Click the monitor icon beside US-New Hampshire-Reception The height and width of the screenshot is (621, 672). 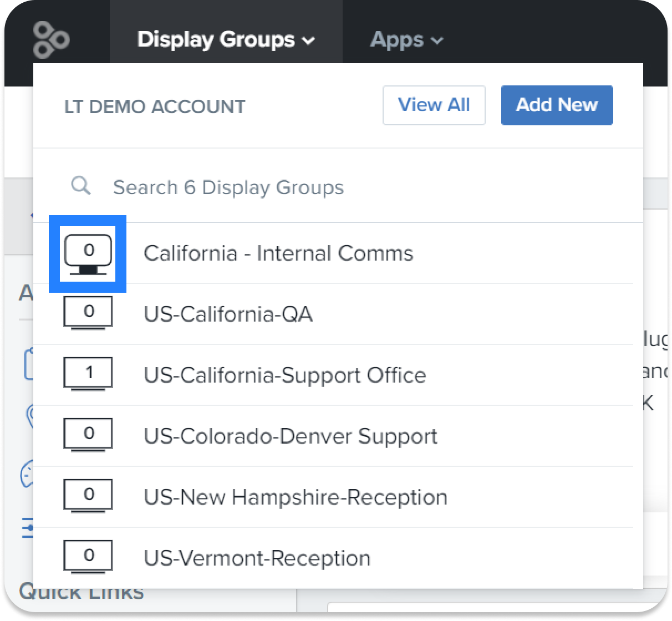88,496
